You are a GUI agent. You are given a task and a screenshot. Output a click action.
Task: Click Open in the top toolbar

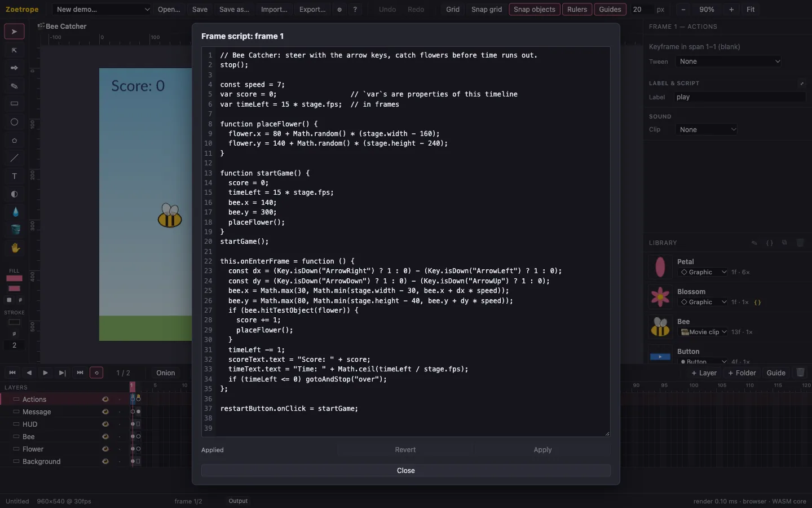coord(169,10)
